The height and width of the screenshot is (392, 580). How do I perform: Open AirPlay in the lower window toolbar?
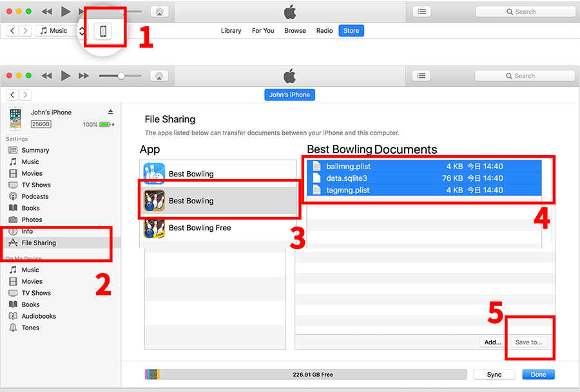(x=159, y=76)
